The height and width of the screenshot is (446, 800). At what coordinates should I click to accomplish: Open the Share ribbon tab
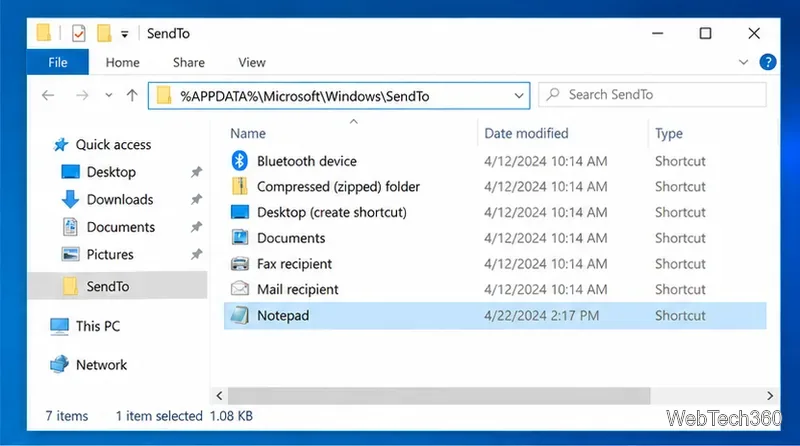pos(189,62)
